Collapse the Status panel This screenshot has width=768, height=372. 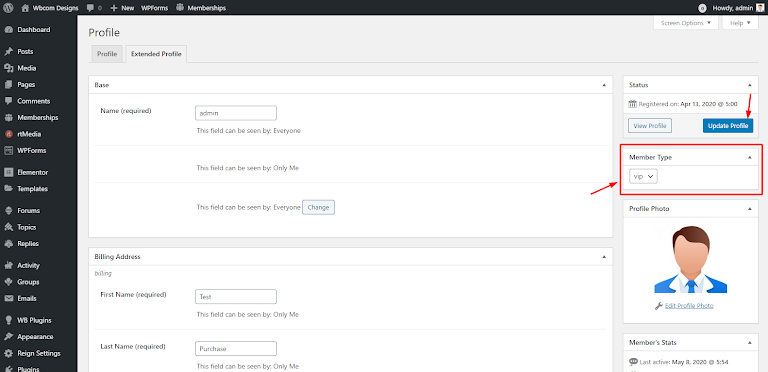tap(750, 85)
